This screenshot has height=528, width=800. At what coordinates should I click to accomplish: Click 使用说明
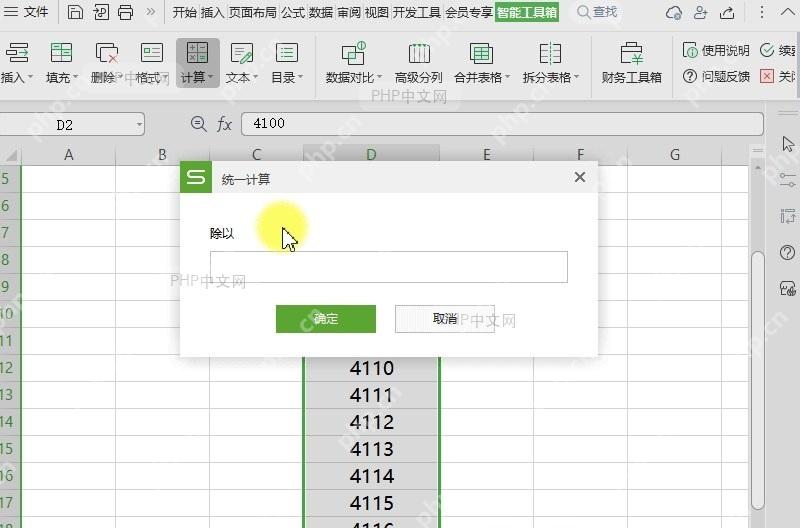tap(716, 50)
